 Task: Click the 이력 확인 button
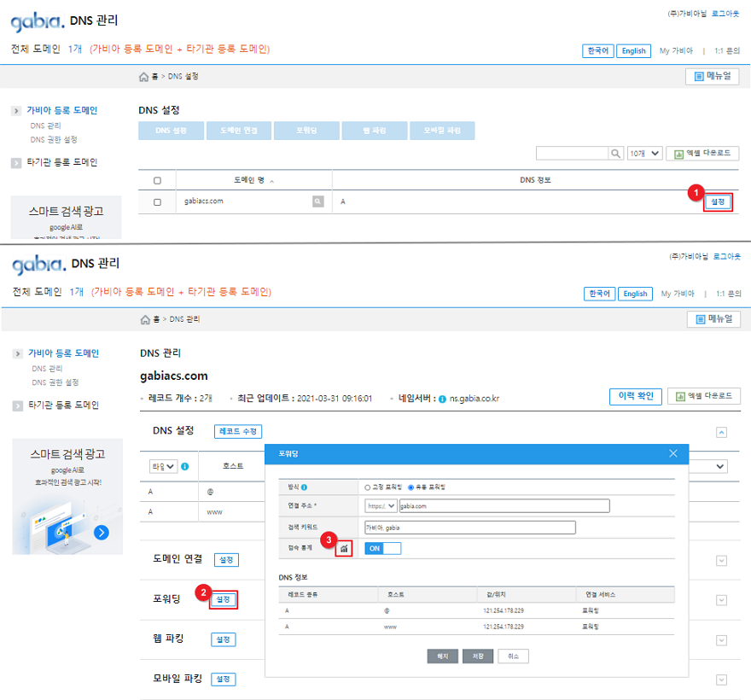pos(636,396)
